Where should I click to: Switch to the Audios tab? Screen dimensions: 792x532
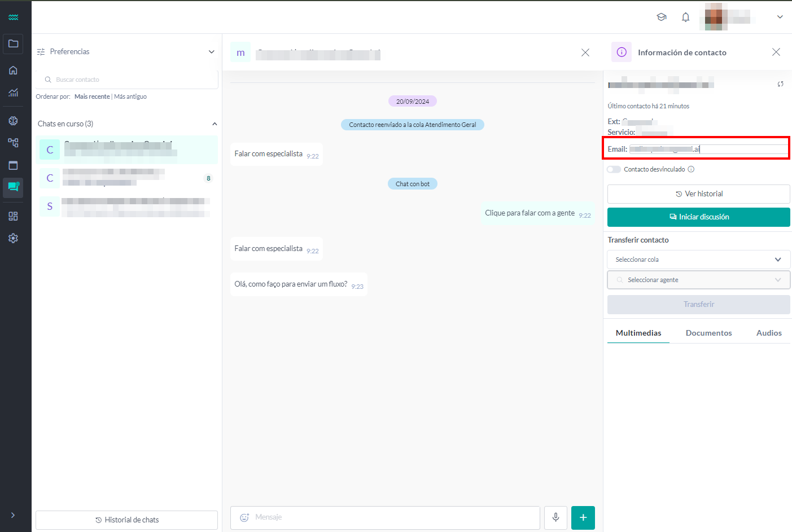pyautogui.click(x=769, y=333)
